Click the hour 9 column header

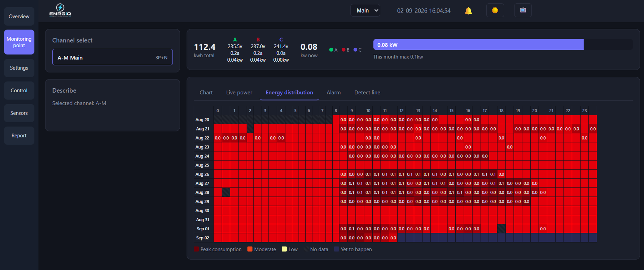pyautogui.click(x=351, y=111)
